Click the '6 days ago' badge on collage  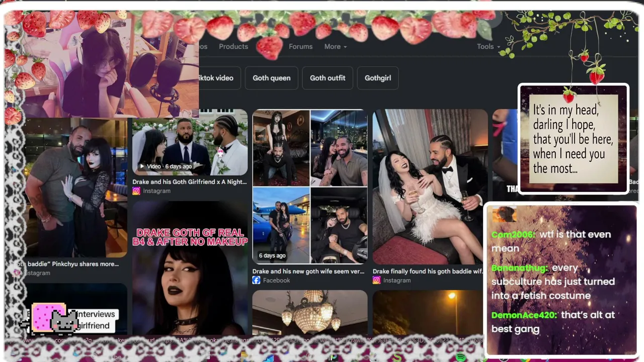[272, 255]
